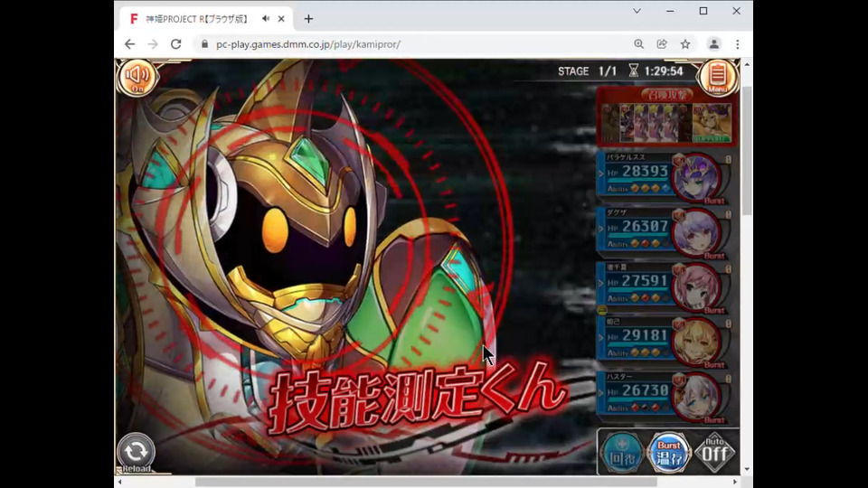This screenshot has height=488, width=868.
Task: Click the scroll right arrow
Action: click(734, 482)
